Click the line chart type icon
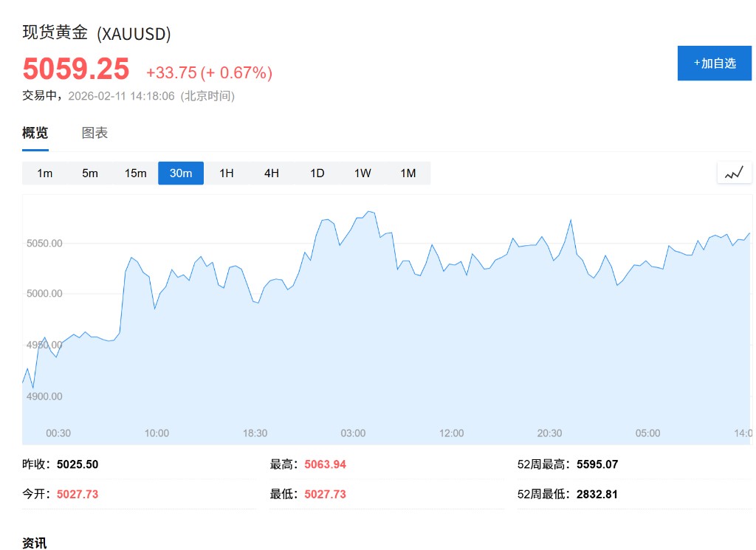 734,173
